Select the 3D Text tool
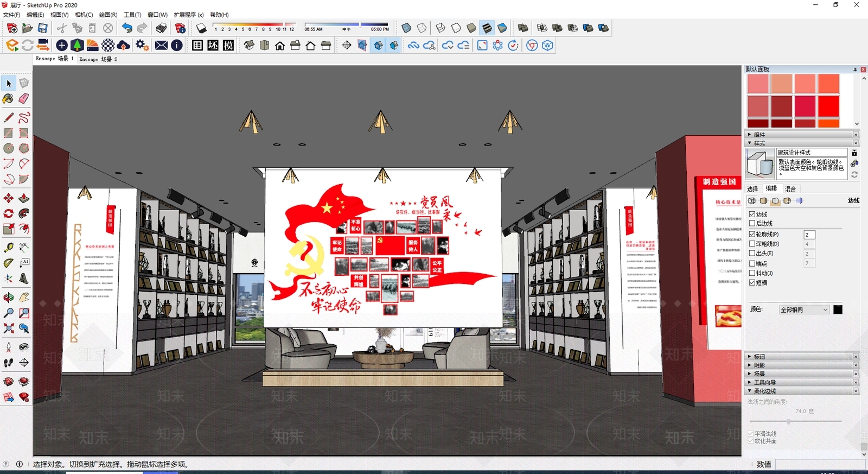Screen dimensions: 868x474 point(24,279)
